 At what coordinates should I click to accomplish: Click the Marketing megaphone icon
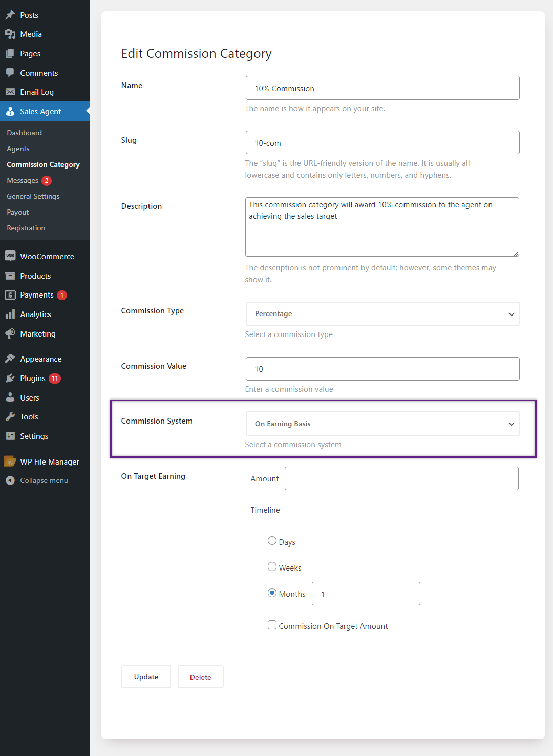[x=10, y=333]
